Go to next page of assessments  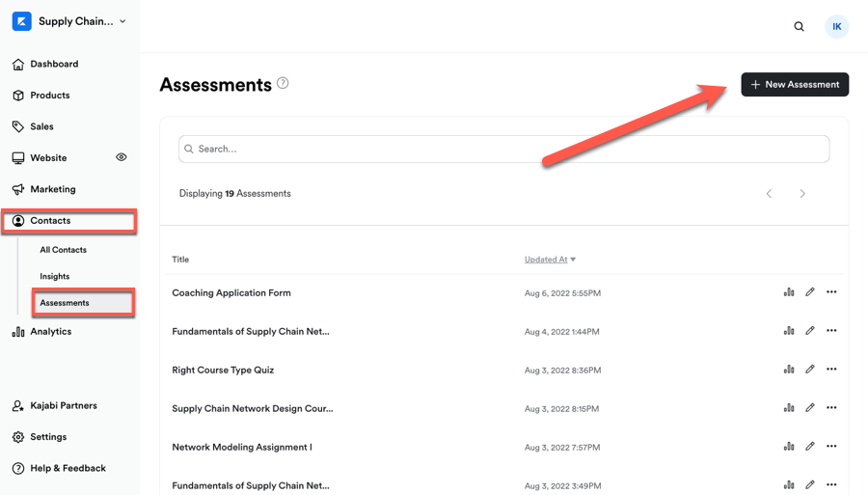[x=802, y=194]
